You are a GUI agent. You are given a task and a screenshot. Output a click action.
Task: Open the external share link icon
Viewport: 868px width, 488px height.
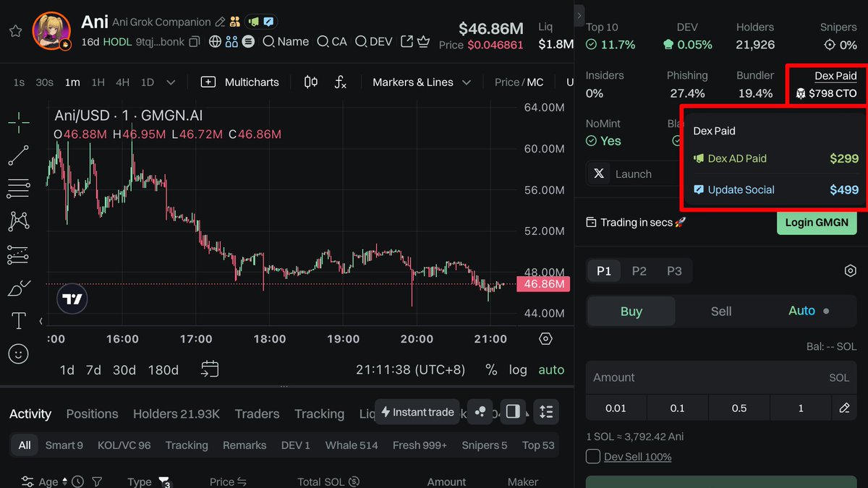pos(407,42)
